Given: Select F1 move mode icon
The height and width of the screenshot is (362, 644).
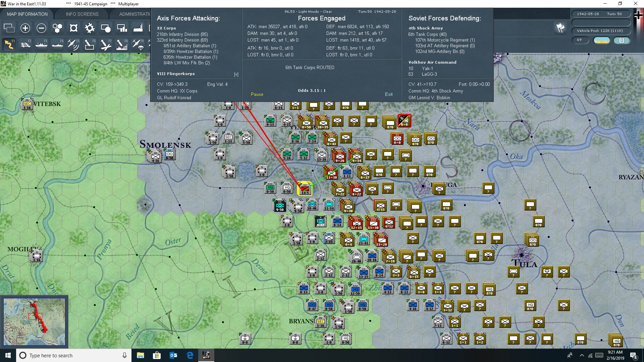Looking at the screenshot, I should pyautogui.click(x=9, y=44).
